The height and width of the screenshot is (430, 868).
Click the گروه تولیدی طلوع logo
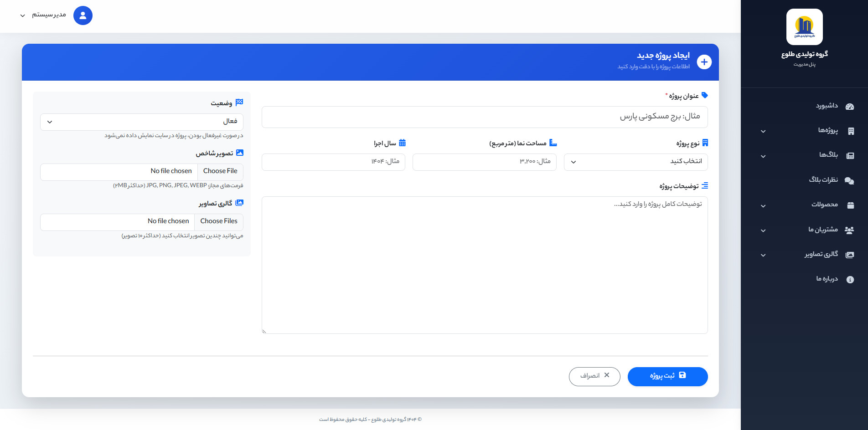[804, 26]
